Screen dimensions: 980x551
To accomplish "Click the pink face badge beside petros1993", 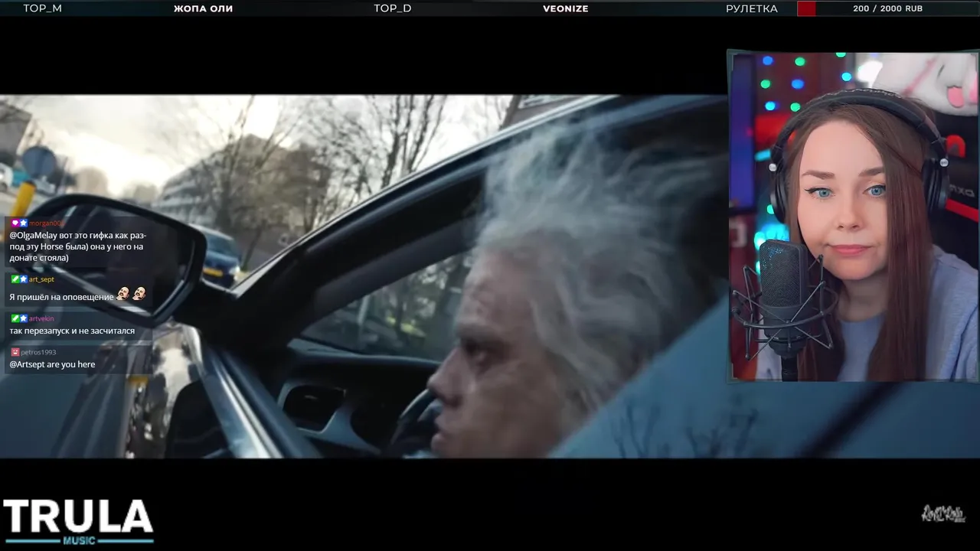I will click(15, 352).
